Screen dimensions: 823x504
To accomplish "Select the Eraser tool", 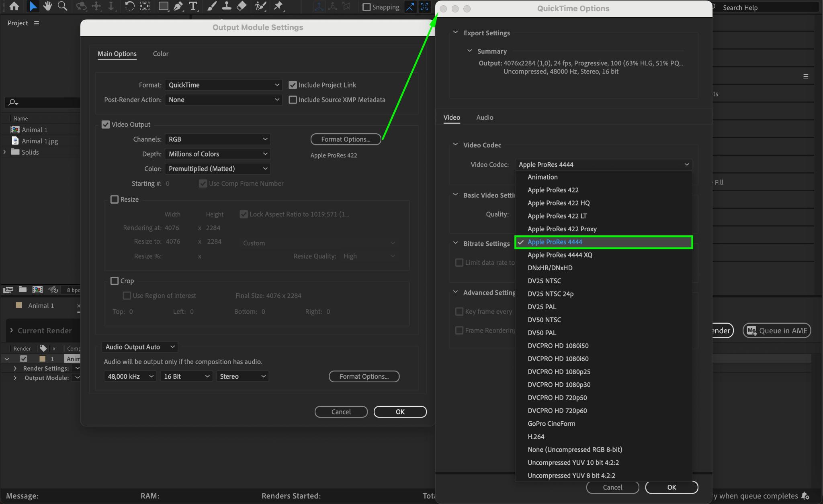I will tap(242, 6).
